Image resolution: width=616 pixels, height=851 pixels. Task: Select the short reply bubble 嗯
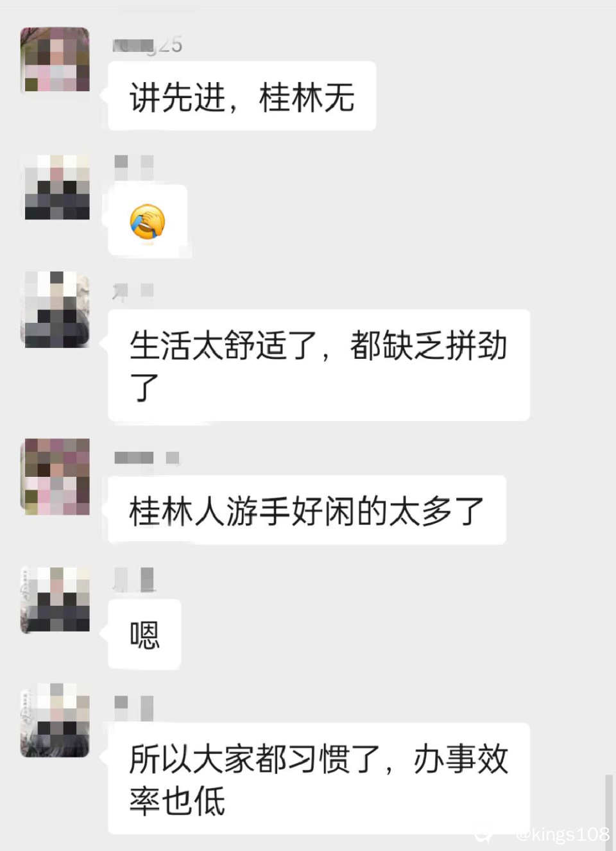144,634
